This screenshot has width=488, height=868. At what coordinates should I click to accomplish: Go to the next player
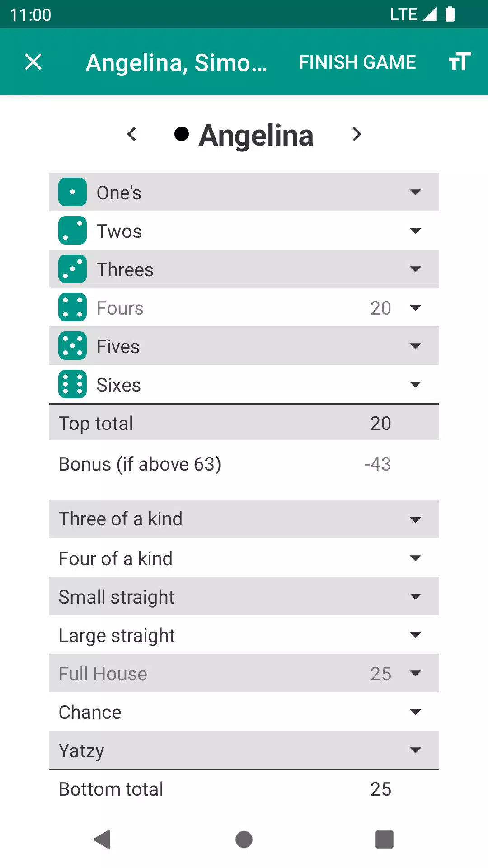click(x=357, y=134)
